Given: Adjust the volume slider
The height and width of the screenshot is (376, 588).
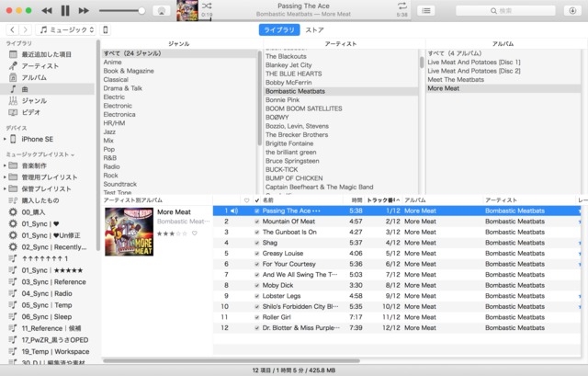Looking at the screenshot, I should pyautogui.click(x=129, y=10).
